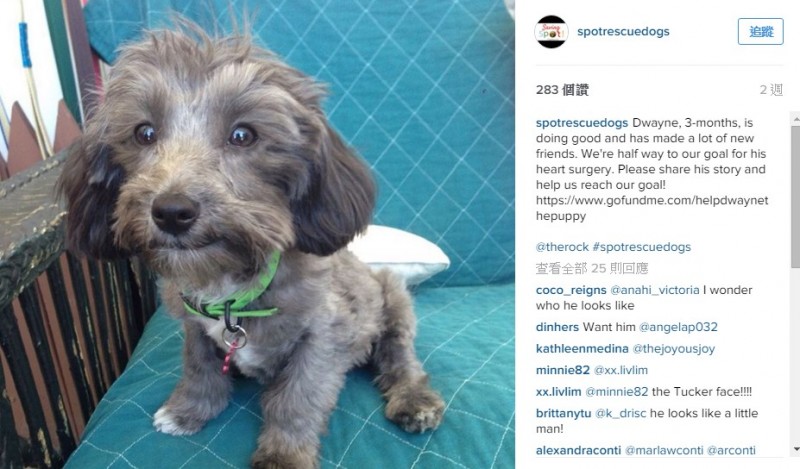800x469 pixels.
Task: Open spotrescuedogs username in header
Action: coord(623,32)
